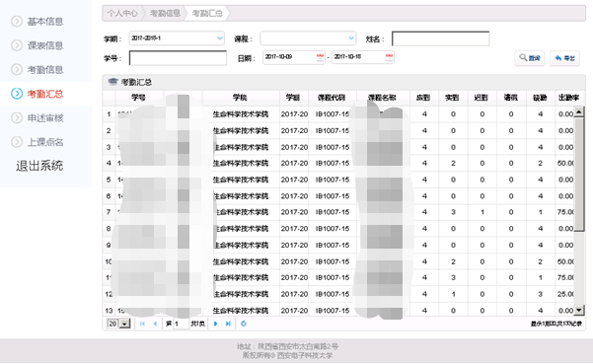Open 上课点名 in the sidebar
The height and width of the screenshot is (364, 593).
(45, 142)
